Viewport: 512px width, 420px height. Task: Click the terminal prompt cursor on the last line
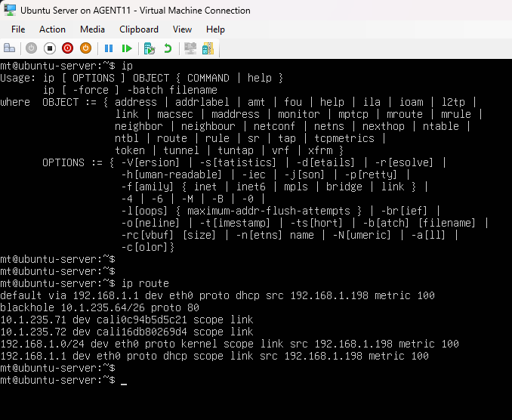124,380
